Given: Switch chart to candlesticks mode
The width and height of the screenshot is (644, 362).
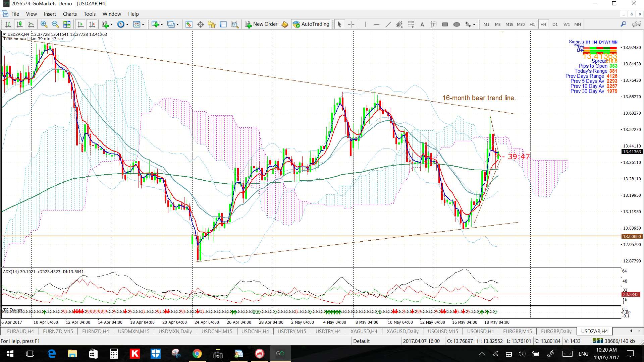Looking at the screenshot, I should [x=20, y=24].
